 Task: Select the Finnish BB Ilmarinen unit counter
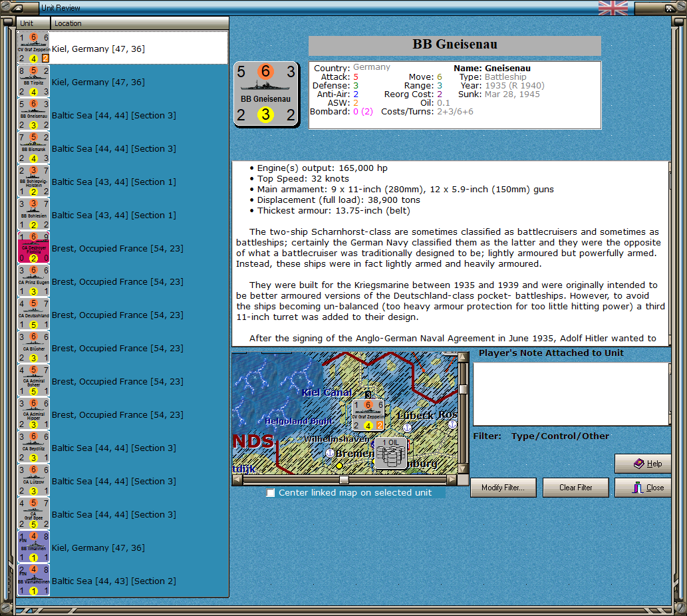[34, 547]
